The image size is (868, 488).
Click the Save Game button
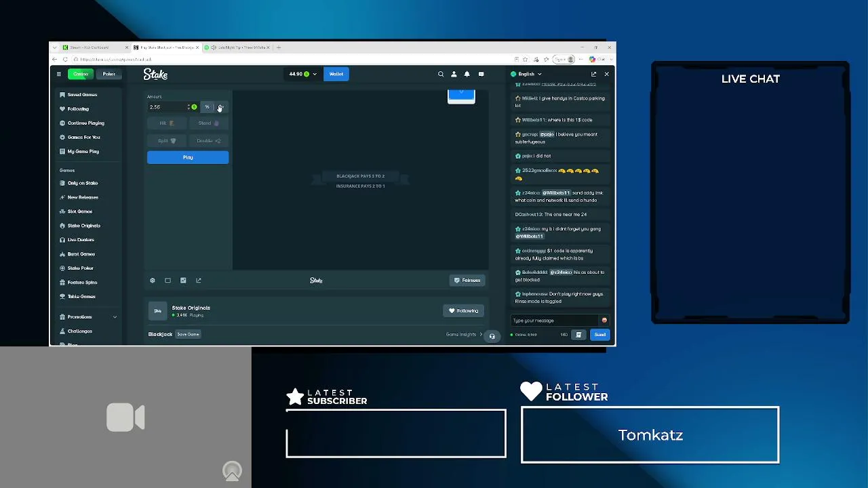click(x=189, y=334)
